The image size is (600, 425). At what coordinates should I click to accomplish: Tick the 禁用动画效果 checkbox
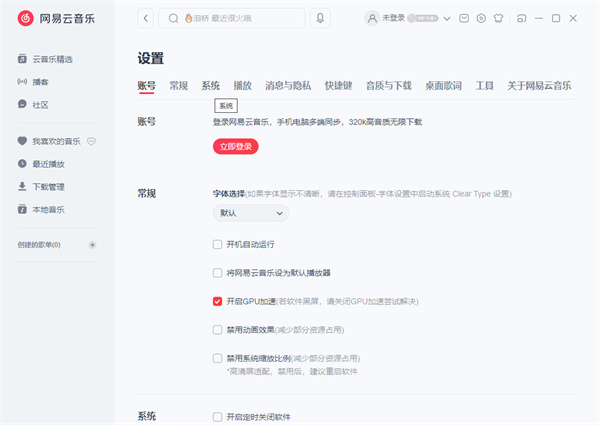[x=218, y=329]
